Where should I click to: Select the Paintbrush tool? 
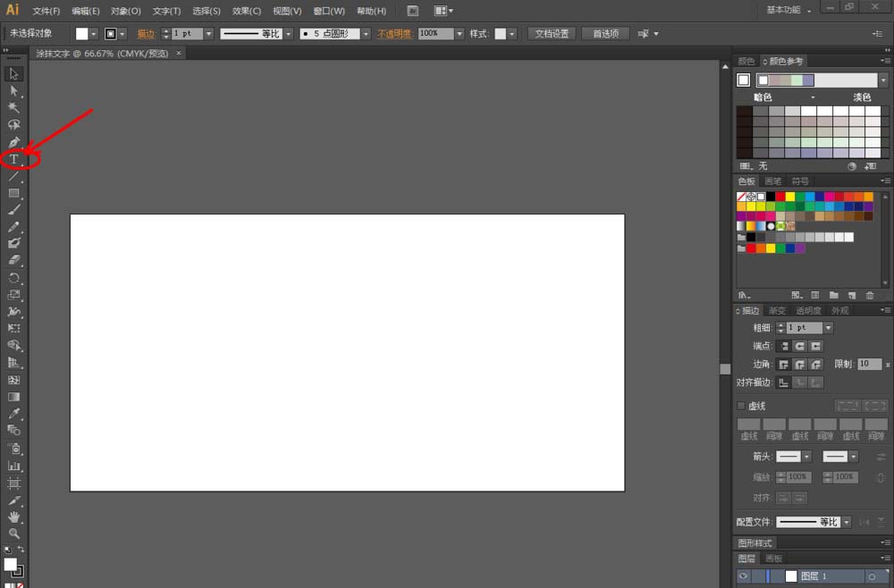click(x=13, y=210)
